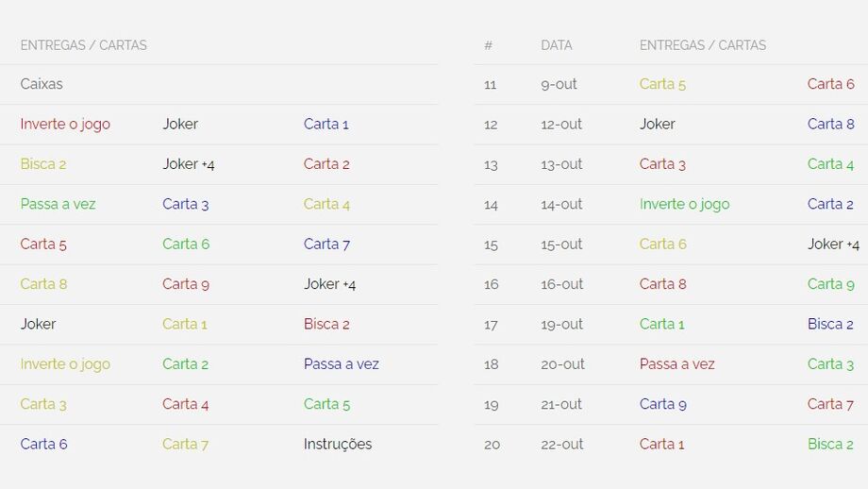Click the DATA column header
Image resolution: width=868 pixels, height=489 pixels.
pyautogui.click(x=557, y=45)
